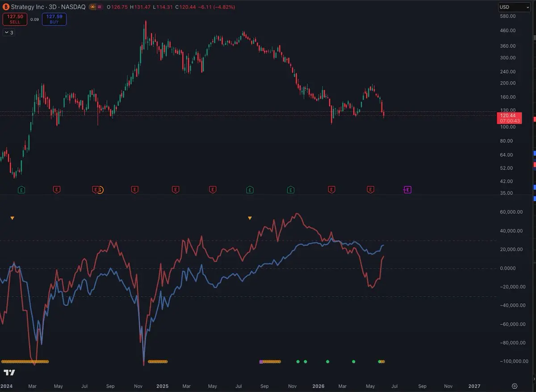
Task: Click the open price O 126.75
Action: pyautogui.click(x=117, y=7)
